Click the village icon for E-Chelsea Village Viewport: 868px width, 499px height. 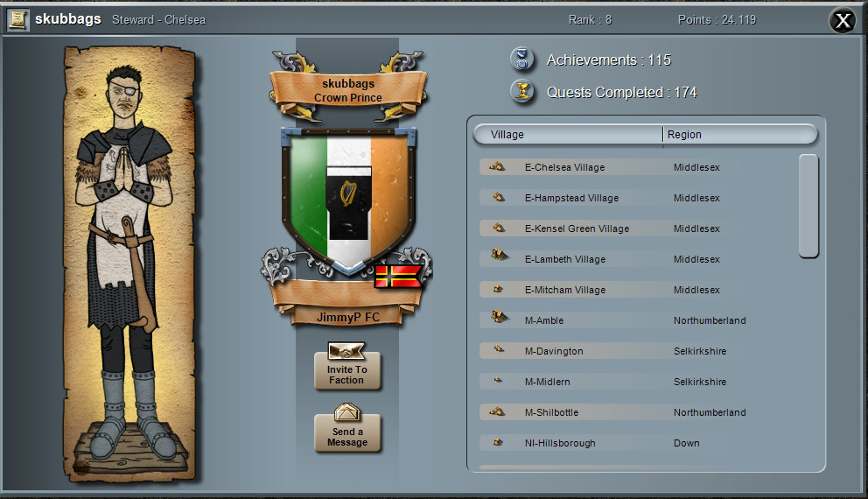coord(496,166)
